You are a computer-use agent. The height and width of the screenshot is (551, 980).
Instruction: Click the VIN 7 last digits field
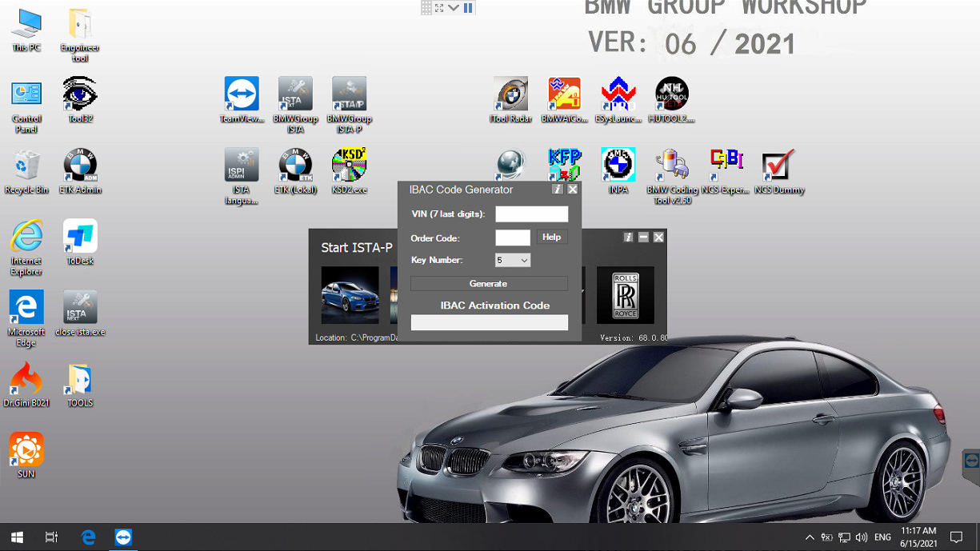click(531, 214)
